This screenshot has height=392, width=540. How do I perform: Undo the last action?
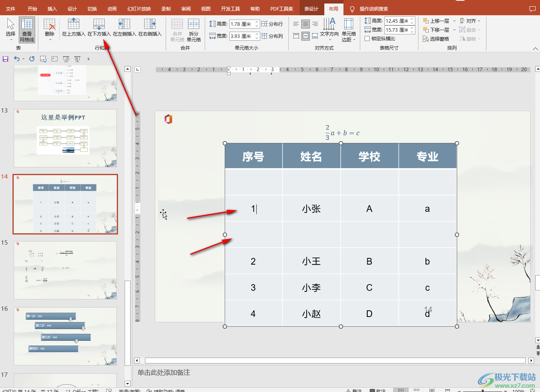click(x=17, y=59)
